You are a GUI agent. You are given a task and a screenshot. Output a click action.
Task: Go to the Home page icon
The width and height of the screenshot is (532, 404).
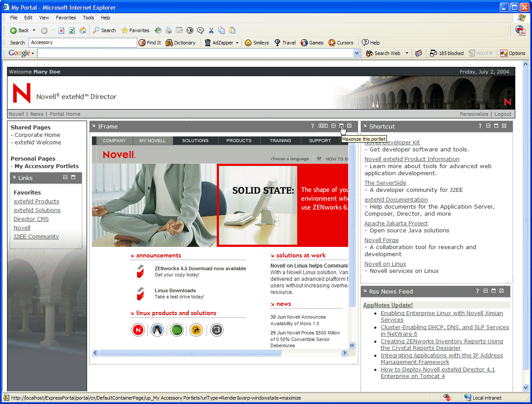tap(83, 30)
